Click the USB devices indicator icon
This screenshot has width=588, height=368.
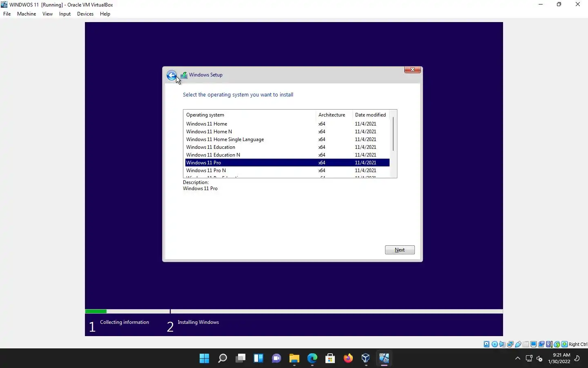[x=518, y=344]
